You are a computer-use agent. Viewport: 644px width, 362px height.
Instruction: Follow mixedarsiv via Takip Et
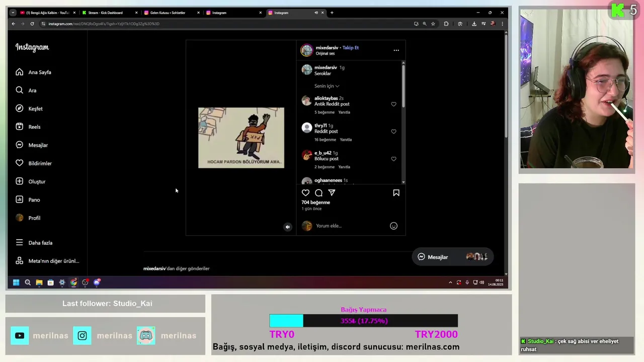[x=351, y=48]
